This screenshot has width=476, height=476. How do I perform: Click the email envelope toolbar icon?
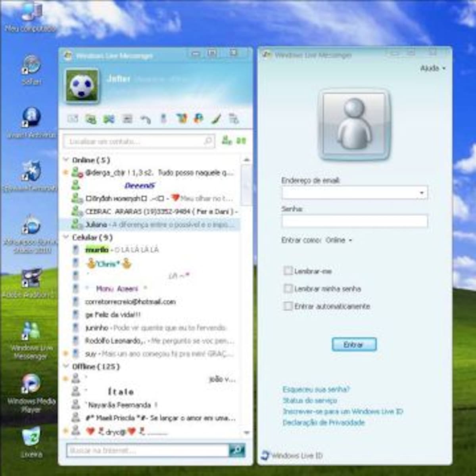pyautogui.click(x=73, y=119)
